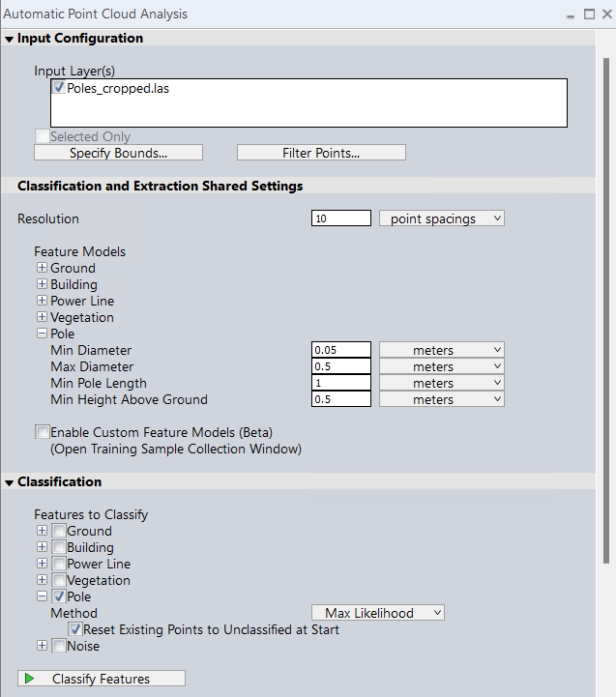Viewport: 616px width, 697px height.
Task: Click the Min Height Above Ground field
Action: (341, 399)
